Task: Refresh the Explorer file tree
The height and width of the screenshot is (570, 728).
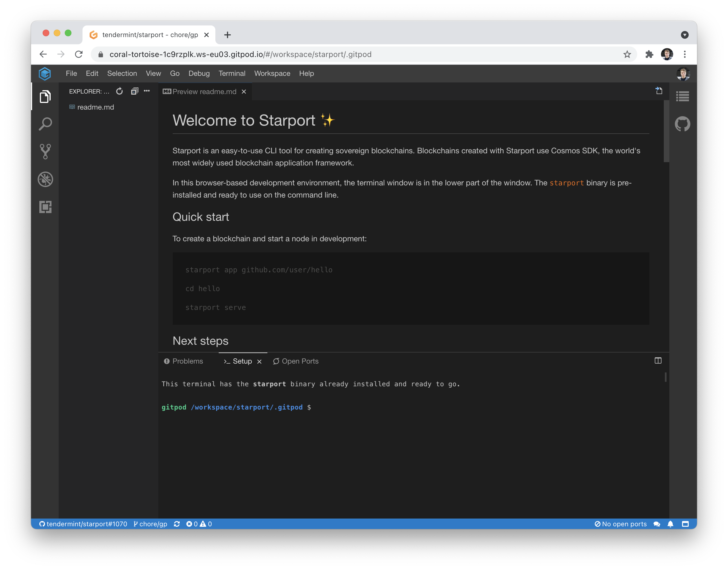Action: click(x=120, y=91)
